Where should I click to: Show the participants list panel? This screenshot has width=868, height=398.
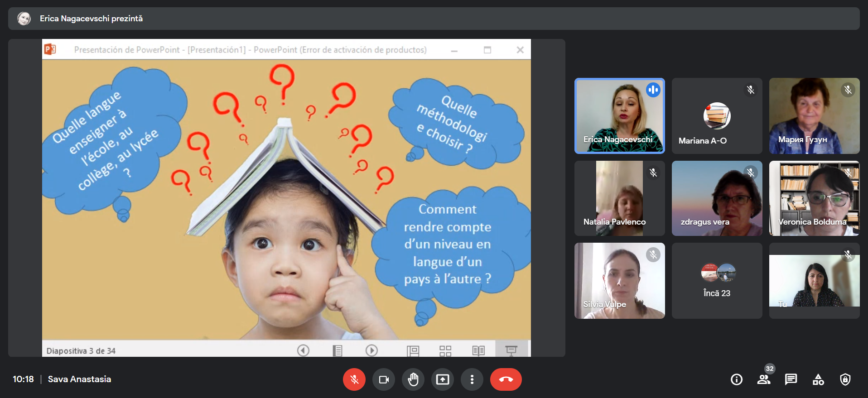click(764, 379)
